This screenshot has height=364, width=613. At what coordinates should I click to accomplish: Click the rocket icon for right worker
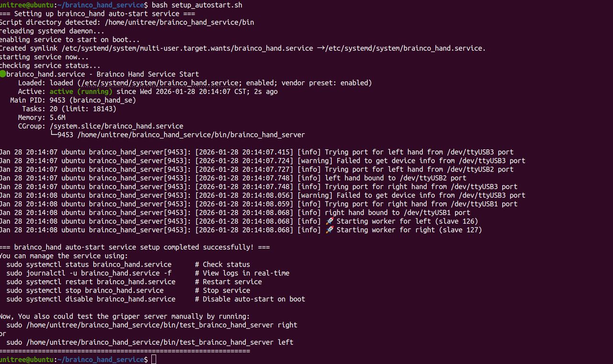click(x=329, y=230)
